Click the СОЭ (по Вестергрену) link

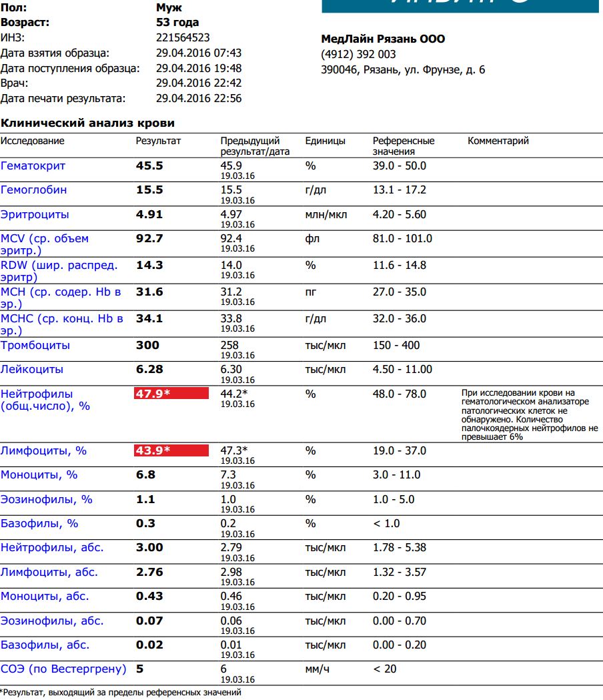[x=63, y=669]
